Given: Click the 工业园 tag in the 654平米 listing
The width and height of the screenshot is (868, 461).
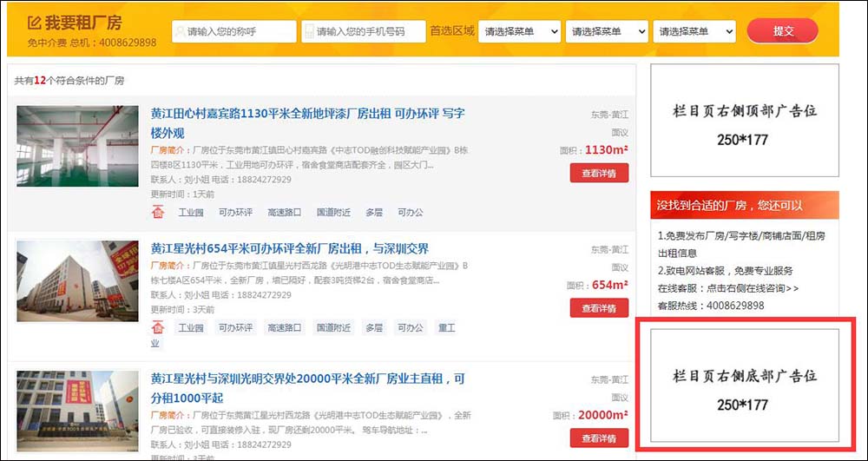Looking at the screenshot, I should (x=191, y=327).
